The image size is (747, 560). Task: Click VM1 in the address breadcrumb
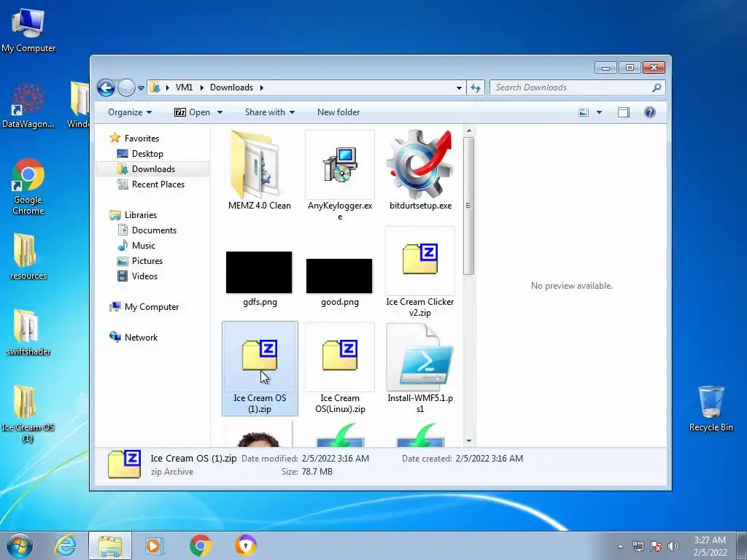[184, 87]
